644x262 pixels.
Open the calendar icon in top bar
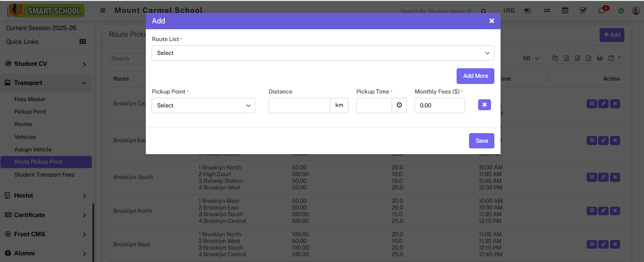pyautogui.click(x=565, y=10)
